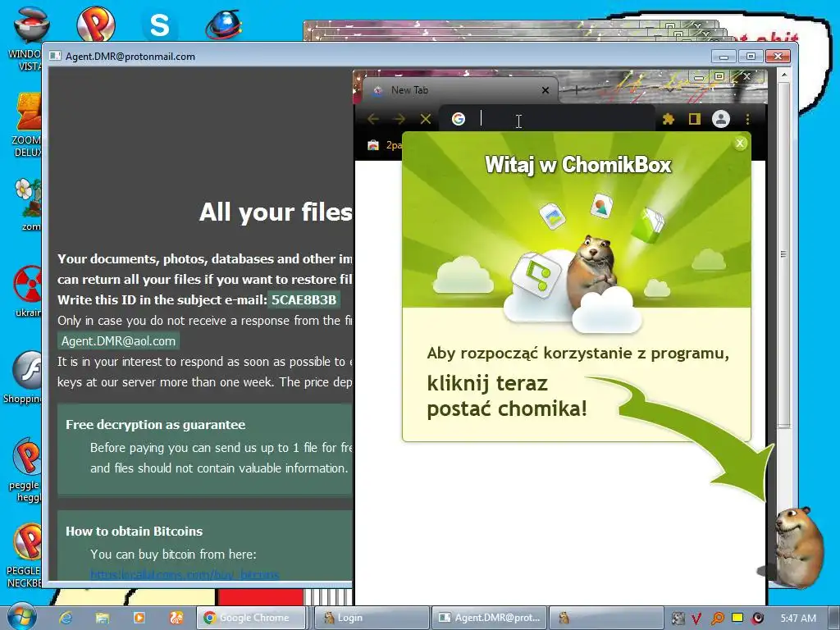Viewport: 840px width, 630px height.
Task: Maximize the Agent.DMR@protonmail.com window
Action: pos(751,57)
